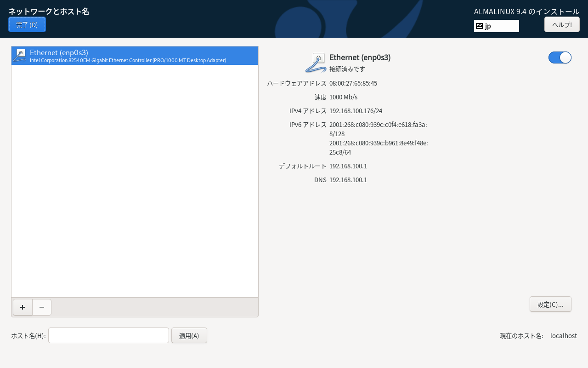
Task: Add a new network device with plus button
Action: click(x=23, y=307)
